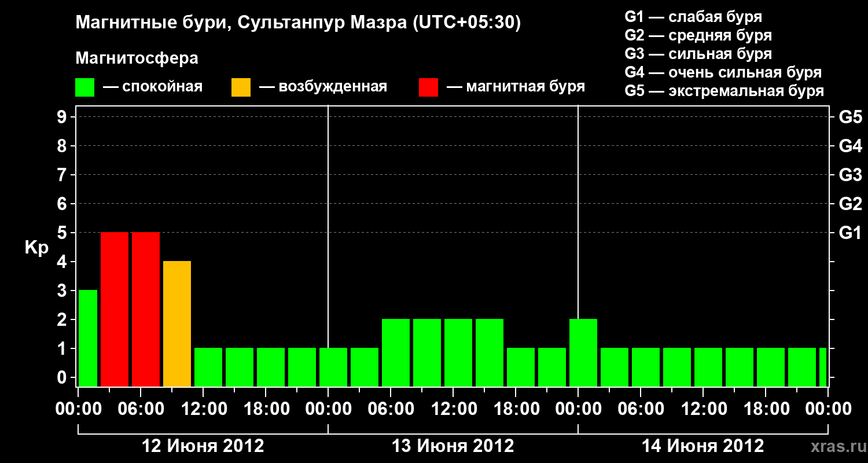
Task: Click the '— спокойная' legend label
Action: tap(153, 87)
